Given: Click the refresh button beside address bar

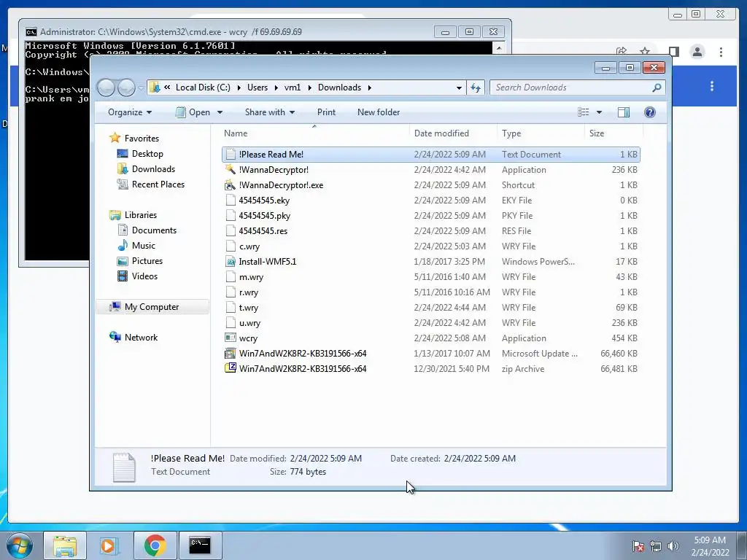Looking at the screenshot, I should 476,87.
